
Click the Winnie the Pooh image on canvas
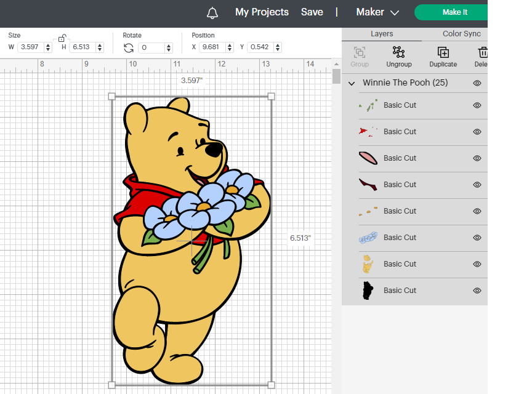point(191,241)
